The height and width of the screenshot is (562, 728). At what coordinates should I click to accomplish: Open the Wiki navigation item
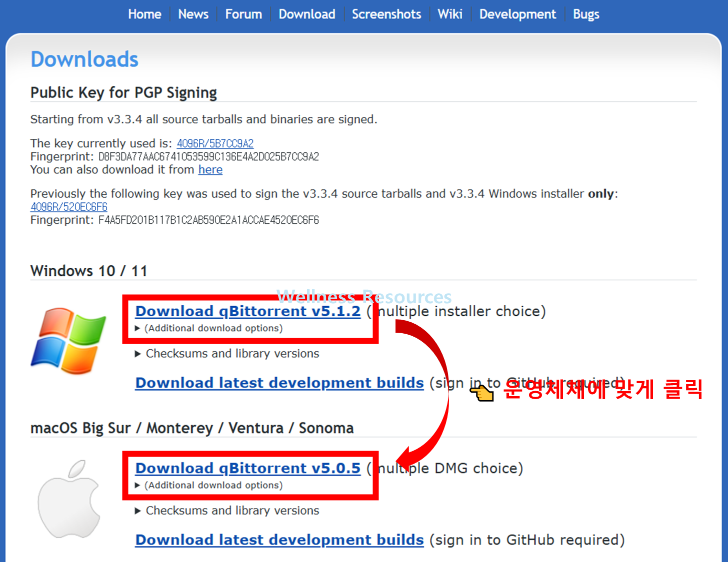point(450,14)
